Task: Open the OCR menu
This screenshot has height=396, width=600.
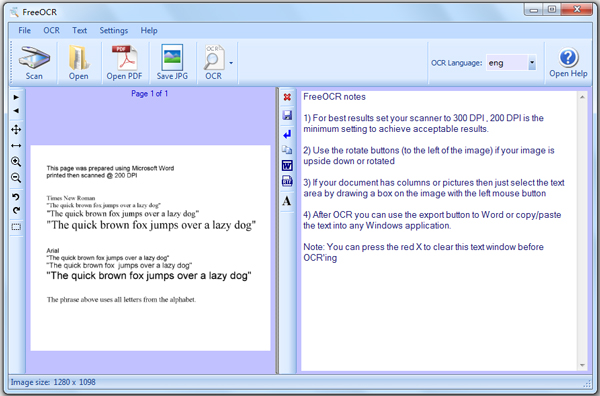Action: (51, 30)
